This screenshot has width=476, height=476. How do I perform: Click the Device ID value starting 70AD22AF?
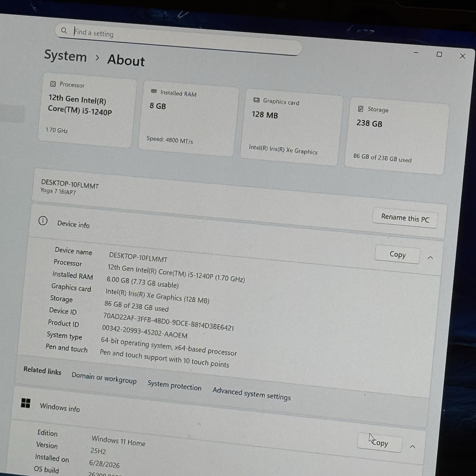[168, 322]
